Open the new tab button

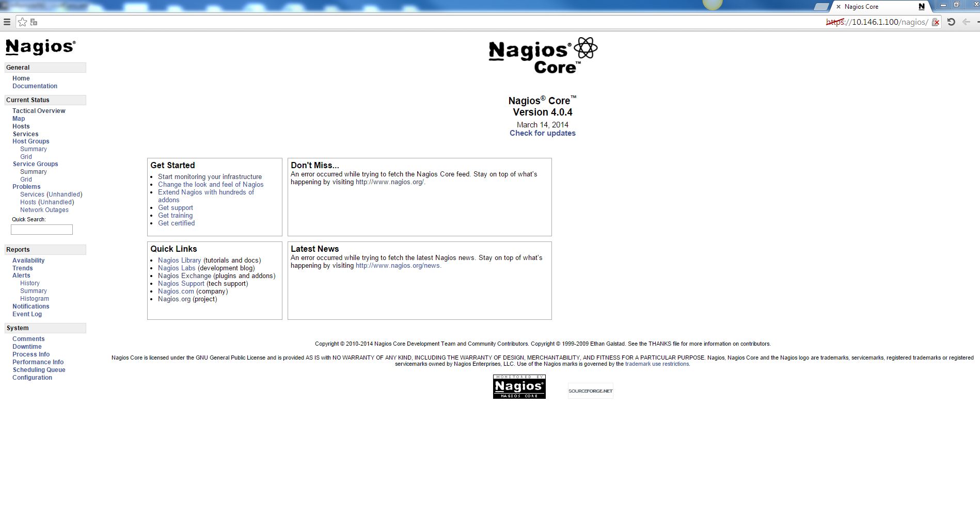coord(820,7)
